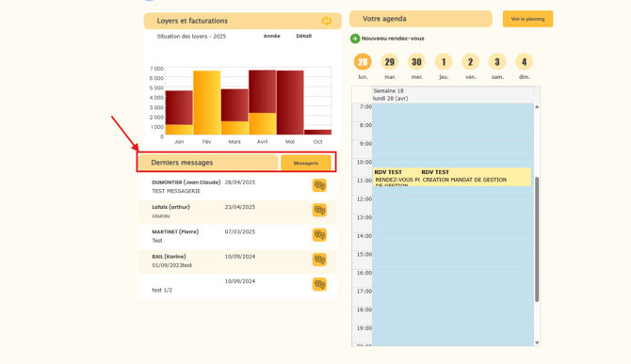631x364 pixels.
Task: Open RDV TEST creation mandat appointment
Action: pos(476,177)
